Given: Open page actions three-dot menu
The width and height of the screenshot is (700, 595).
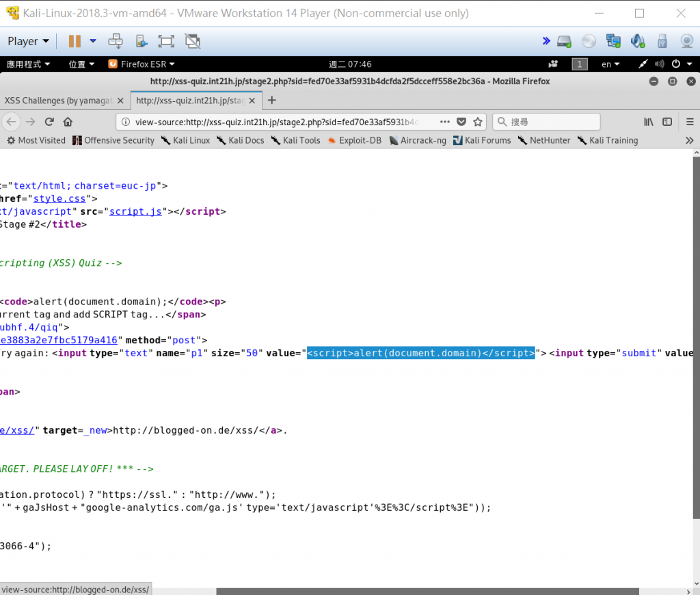Looking at the screenshot, I should [x=444, y=122].
